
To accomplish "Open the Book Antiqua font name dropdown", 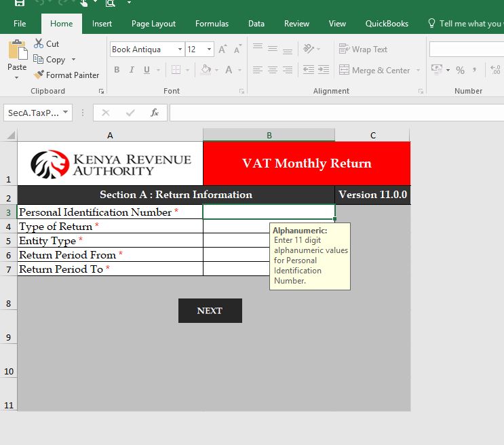I will coord(180,50).
